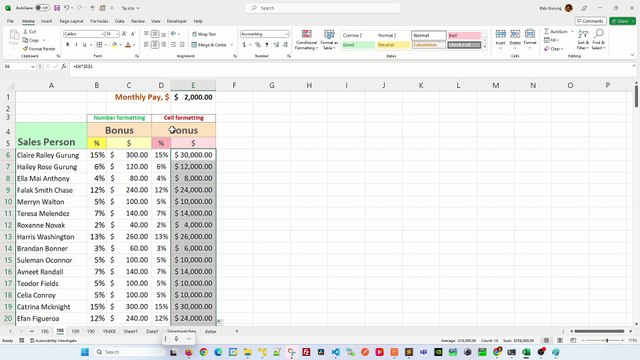Open the font size dropdown
640x360 pixels.
coord(117,34)
